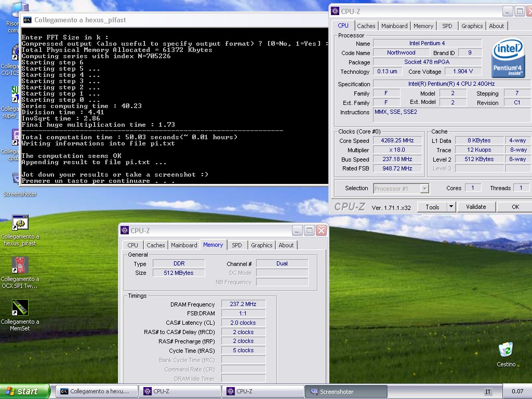
Task: Switch to Collegamento a hexu... taskbar item
Action: (97, 391)
